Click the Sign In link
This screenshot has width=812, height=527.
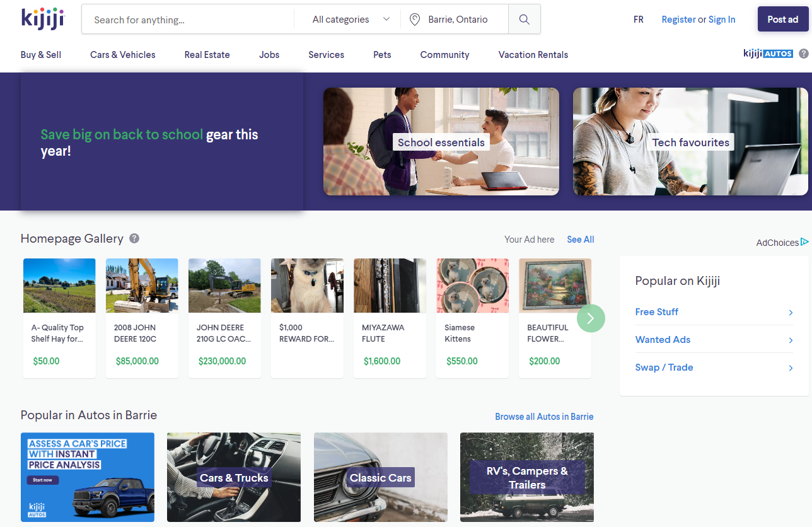722,20
